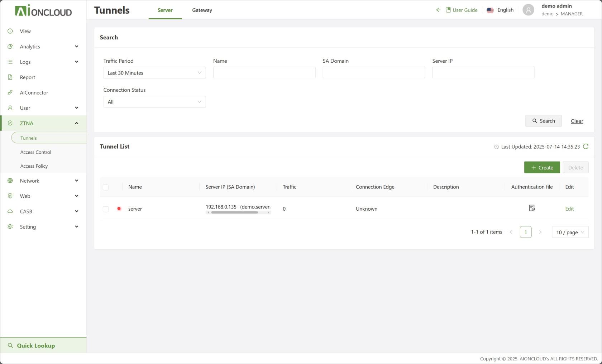Image resolution: width=602 pixels, height=364 pixels.
Task: Open Access Control under ZTNA
Action: [36, 152]
